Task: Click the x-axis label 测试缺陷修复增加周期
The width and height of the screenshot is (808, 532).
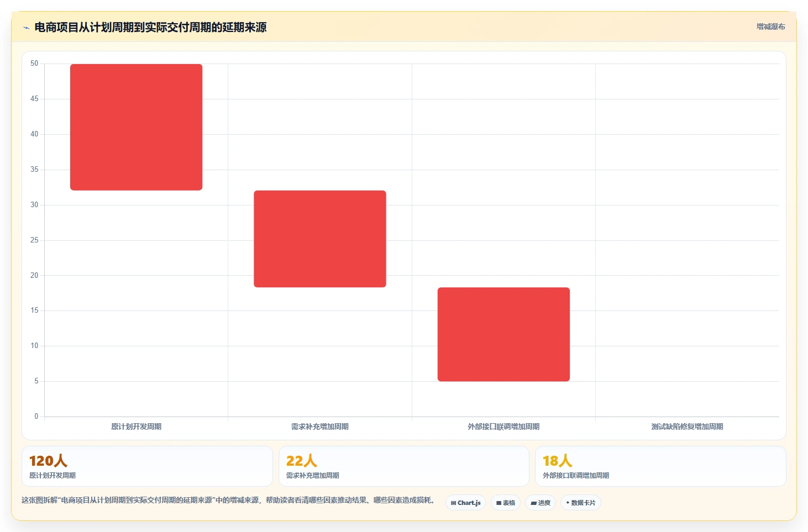Action: point(687,426)
